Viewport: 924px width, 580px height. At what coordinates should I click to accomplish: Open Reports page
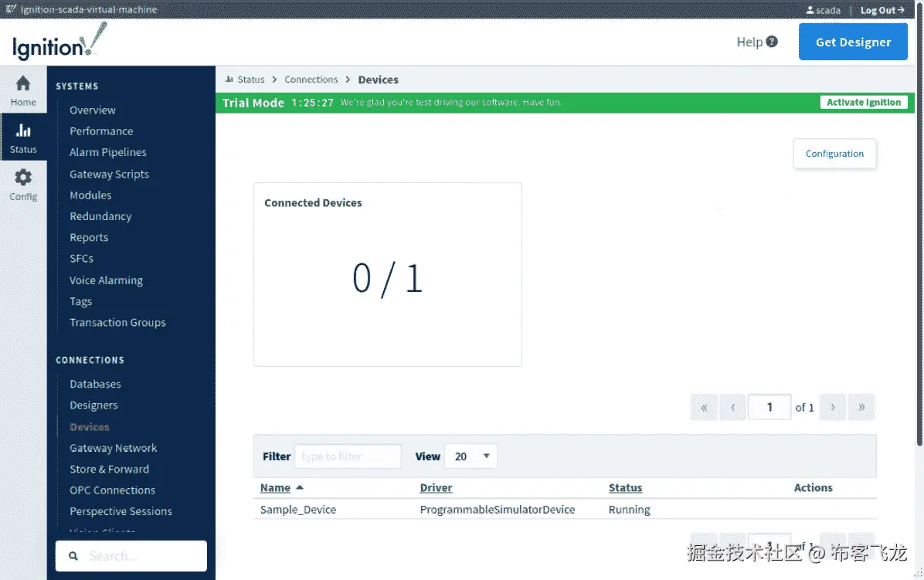coord(89,238)
